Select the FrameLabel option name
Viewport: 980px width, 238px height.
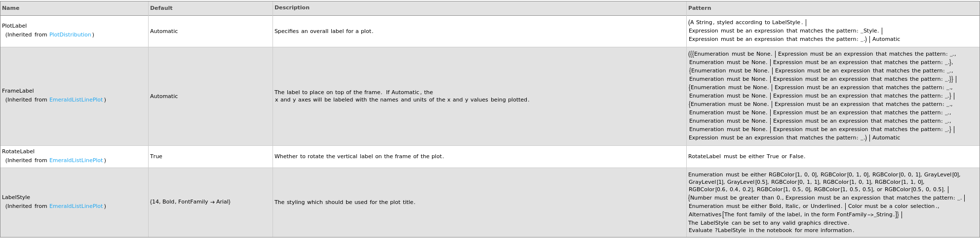click(x=18, y=91)
